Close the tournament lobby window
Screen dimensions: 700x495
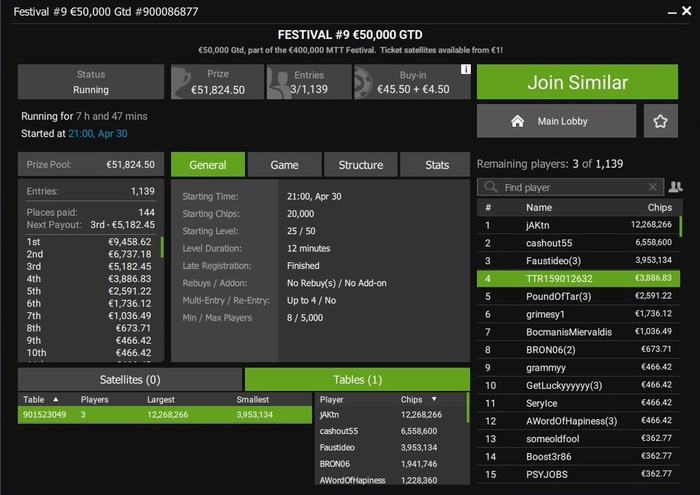687,11
